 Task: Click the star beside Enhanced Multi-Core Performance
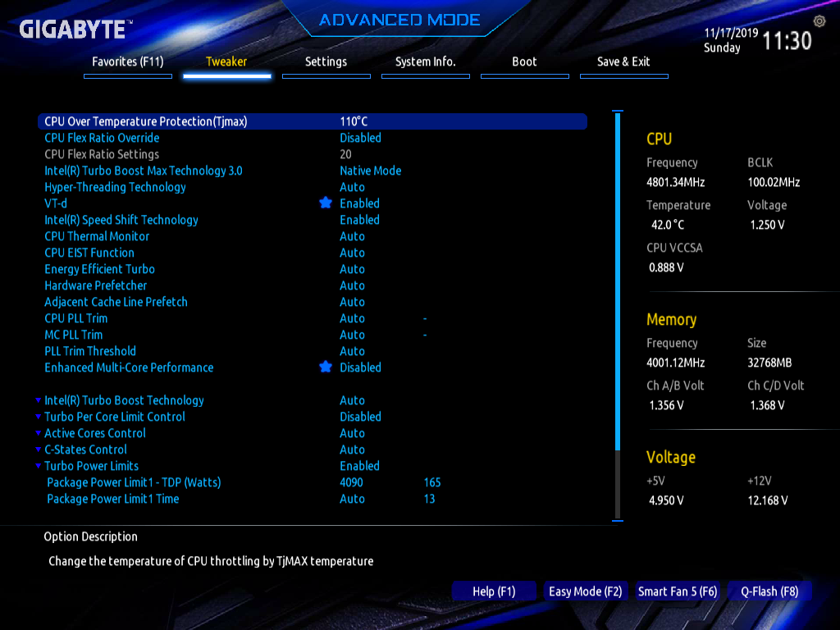point(325,367)
